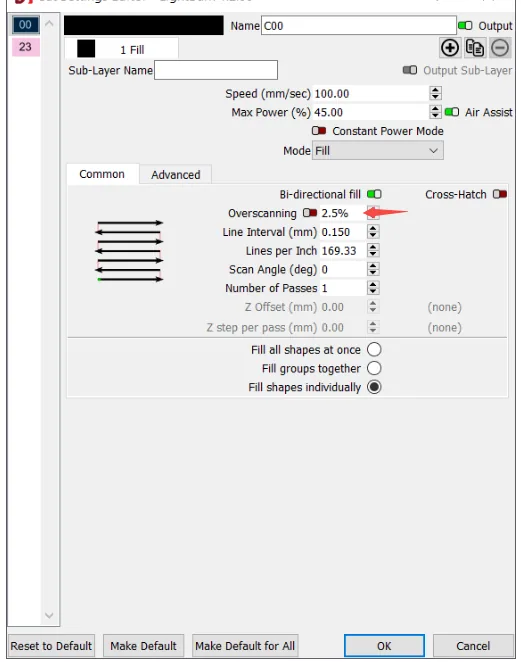Cancel the cut settings dialog
Viewport: 521px width, 662px height.
pos(473,646)
